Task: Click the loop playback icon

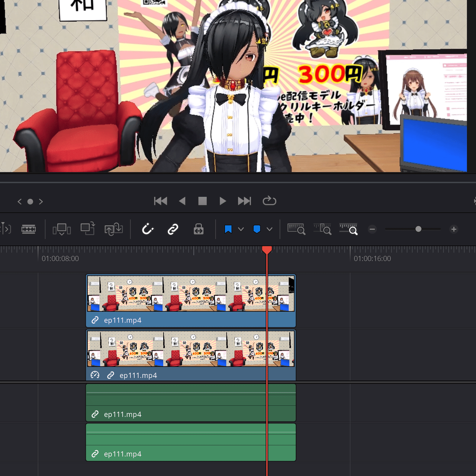Action: (270, 201)
